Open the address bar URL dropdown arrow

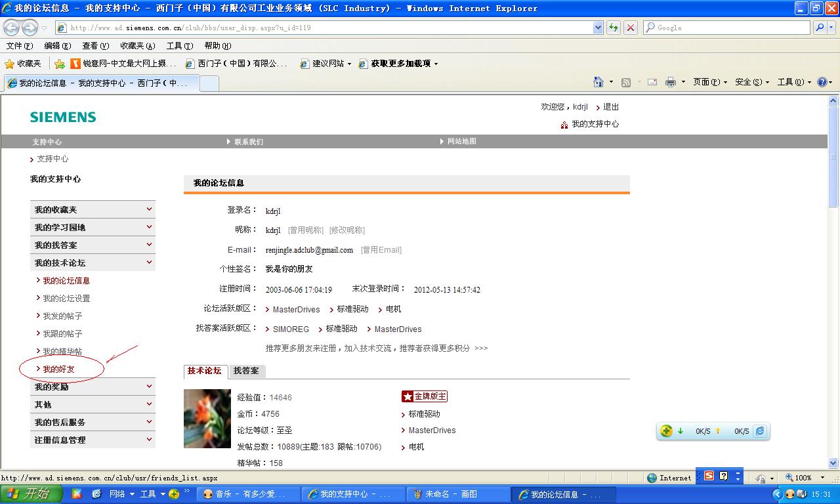click(x=598, y=28)
